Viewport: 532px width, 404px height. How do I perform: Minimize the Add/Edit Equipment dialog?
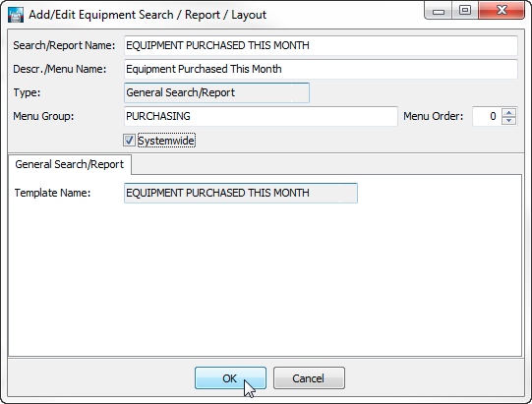tap(438, 11)
